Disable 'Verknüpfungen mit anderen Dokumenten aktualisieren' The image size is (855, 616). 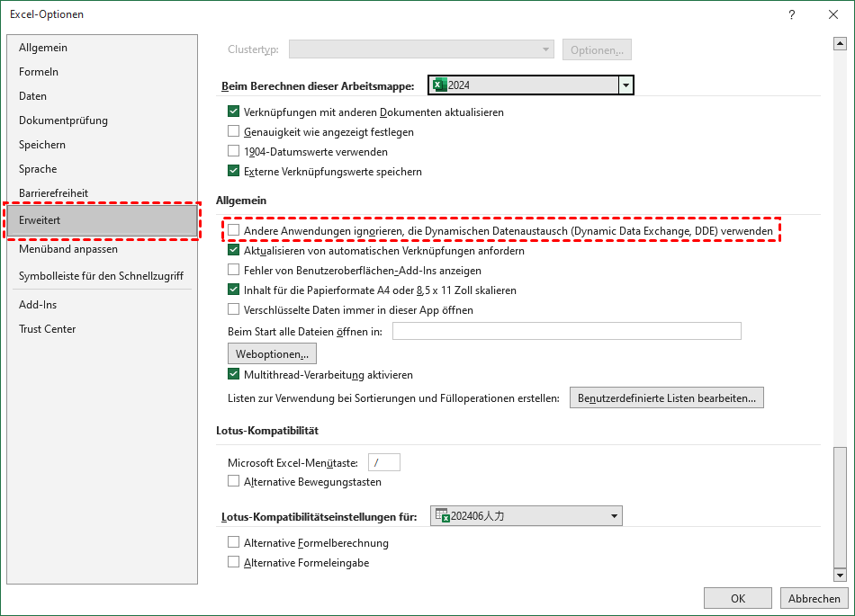tap(233, 112)
